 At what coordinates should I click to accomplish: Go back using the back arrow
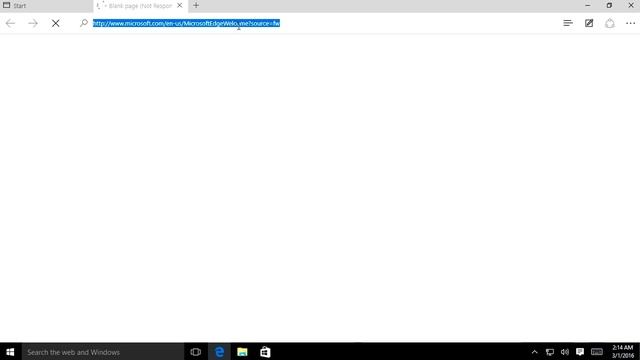[x=10, y=23]
